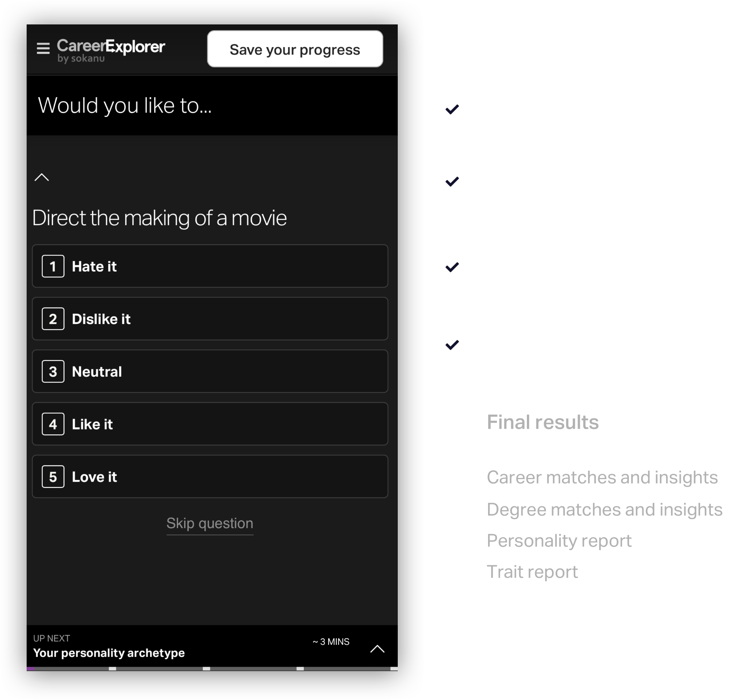This screenshot has width=740, height=700.
Task: Select answer option 5 Love it
Action: (209, 477)
